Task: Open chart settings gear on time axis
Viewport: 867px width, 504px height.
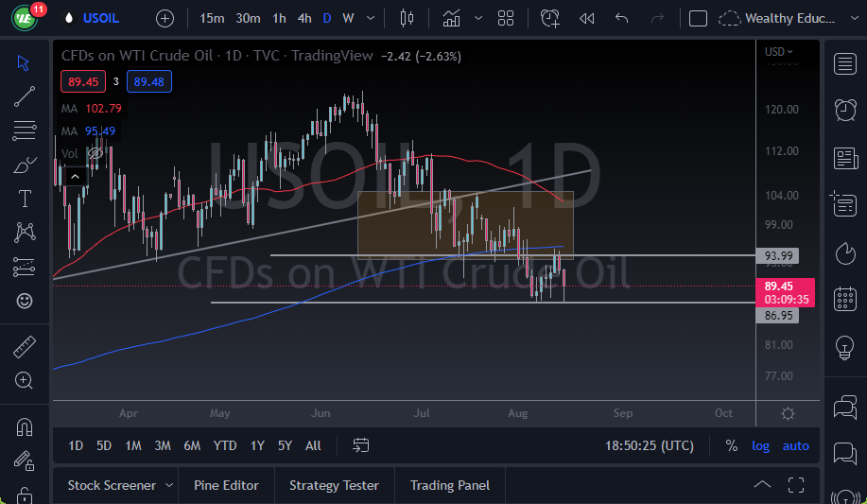Action: [x=788, y=413]
